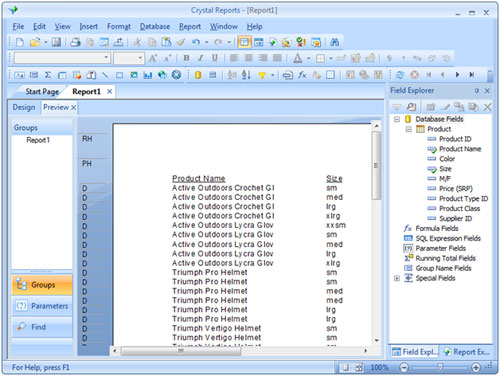
Task: Insert a line using the line tool icon
Action: click(105, 75)
